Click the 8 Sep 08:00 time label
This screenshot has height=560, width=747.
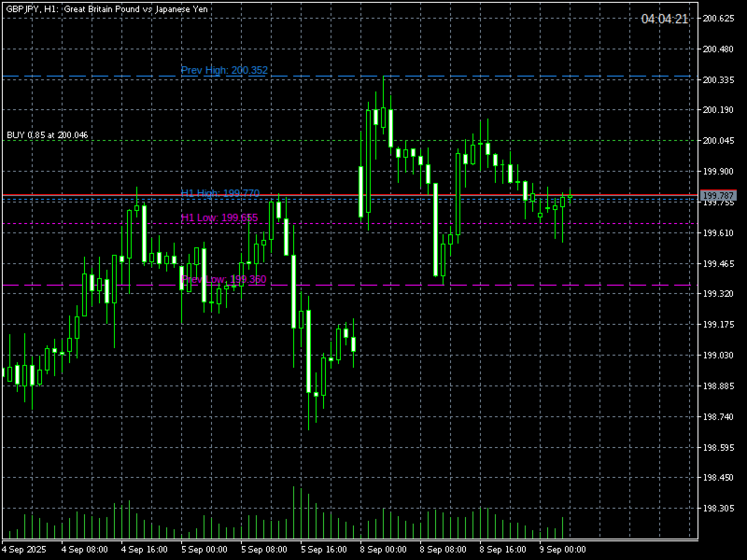point(443,550)
